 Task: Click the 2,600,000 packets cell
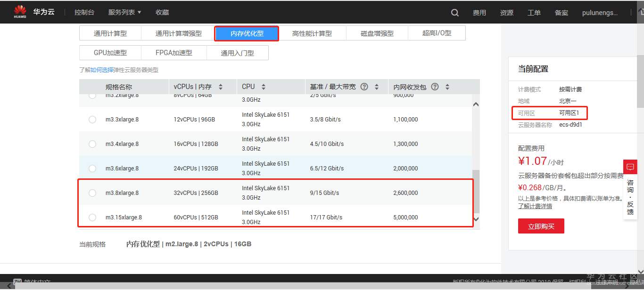click(x=405, y=193)
